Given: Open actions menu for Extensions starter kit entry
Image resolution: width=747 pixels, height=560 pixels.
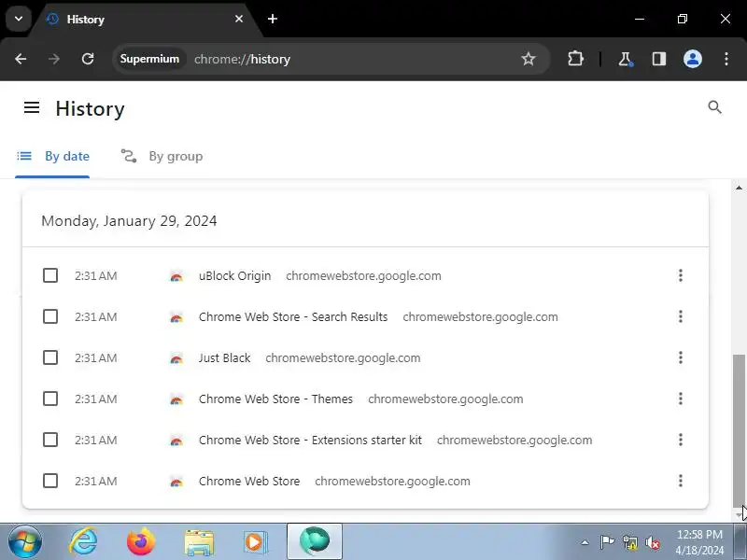Looking at the screenshot, I should (x=681, y=440).
